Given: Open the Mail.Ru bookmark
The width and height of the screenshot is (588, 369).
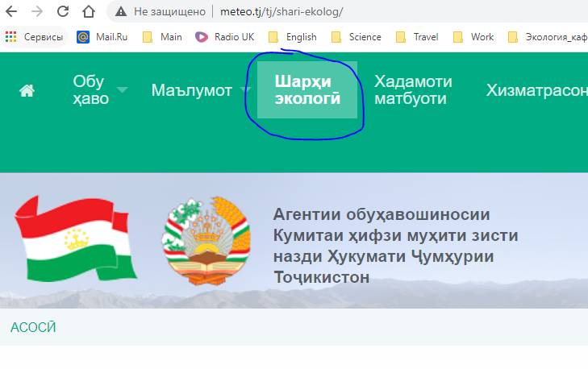Looking at the screenshot, I should (x=102, y=37).
